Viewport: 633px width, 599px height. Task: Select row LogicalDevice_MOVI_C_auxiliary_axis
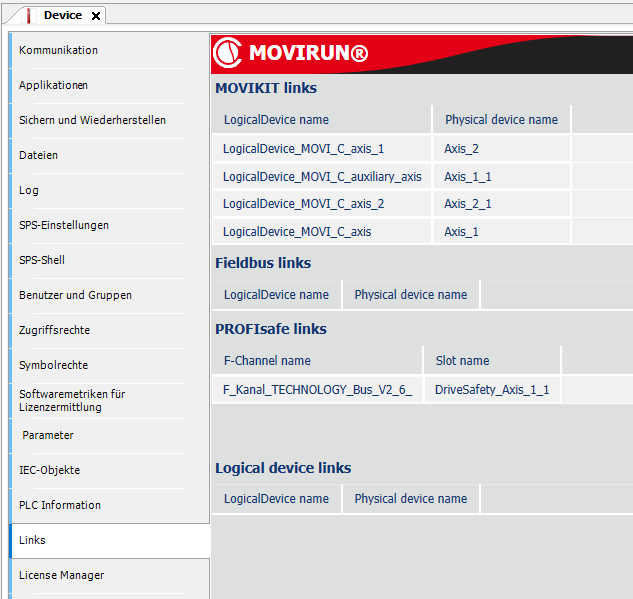coord(322,177)
